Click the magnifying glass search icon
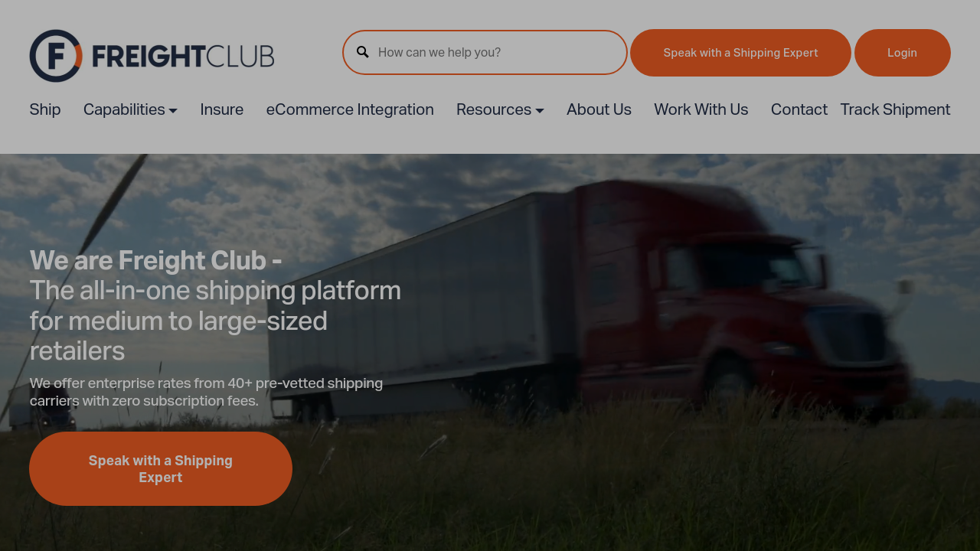Viewport: 980px width, 551px height. [x=363, y=52]
